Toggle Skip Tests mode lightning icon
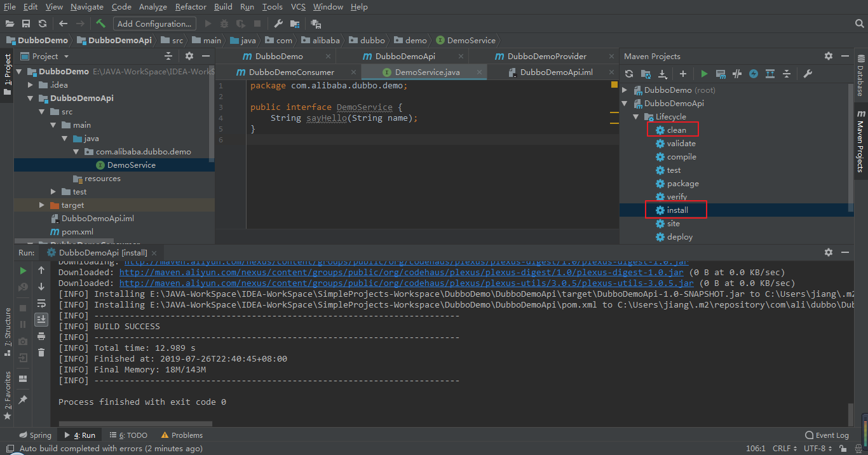 (754, 74)
